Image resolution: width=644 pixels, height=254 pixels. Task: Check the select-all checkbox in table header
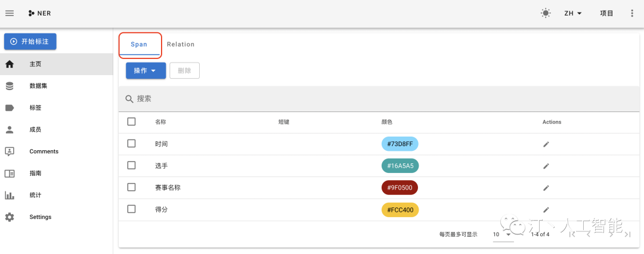[x=131, y=122]
